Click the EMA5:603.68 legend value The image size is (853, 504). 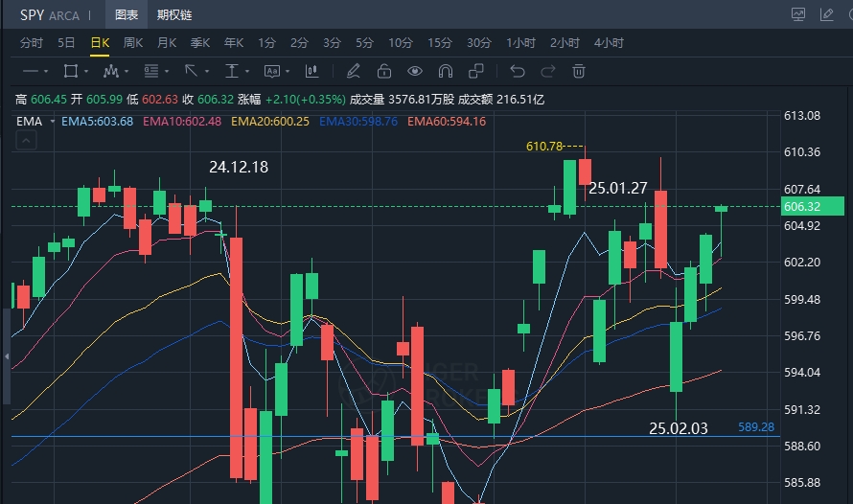click(x=98, y=122)
